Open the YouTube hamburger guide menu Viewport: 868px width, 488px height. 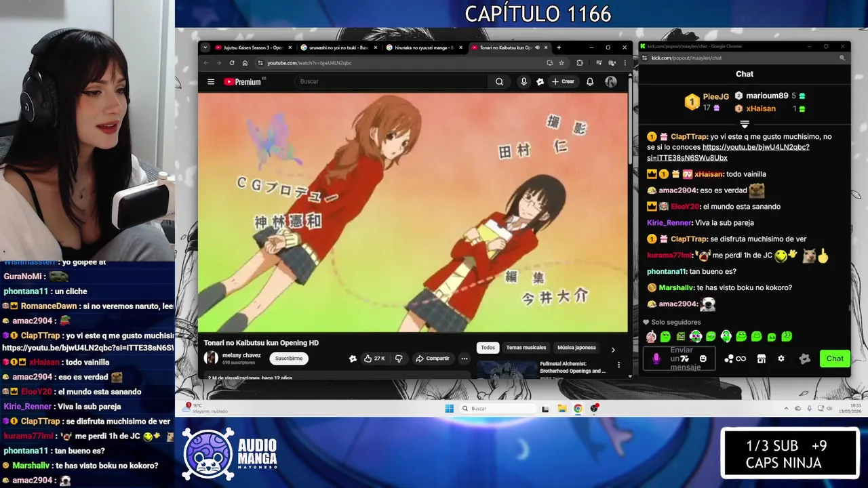[211, 81]
